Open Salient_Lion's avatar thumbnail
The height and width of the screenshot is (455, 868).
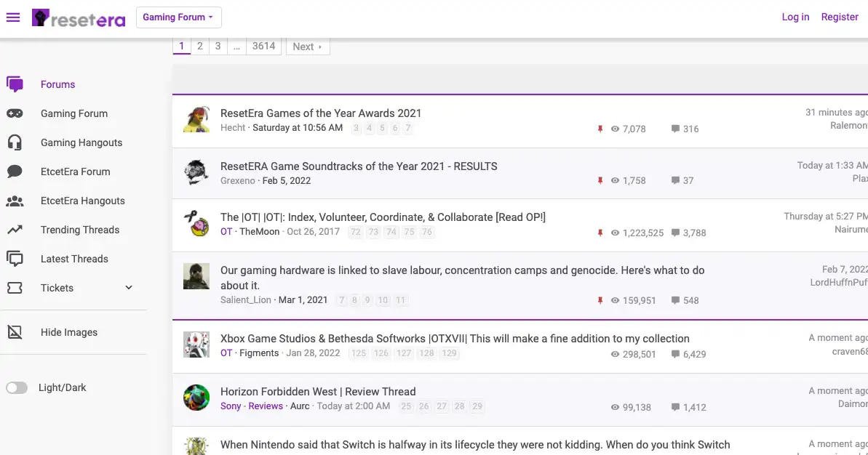tap(196, 276)
